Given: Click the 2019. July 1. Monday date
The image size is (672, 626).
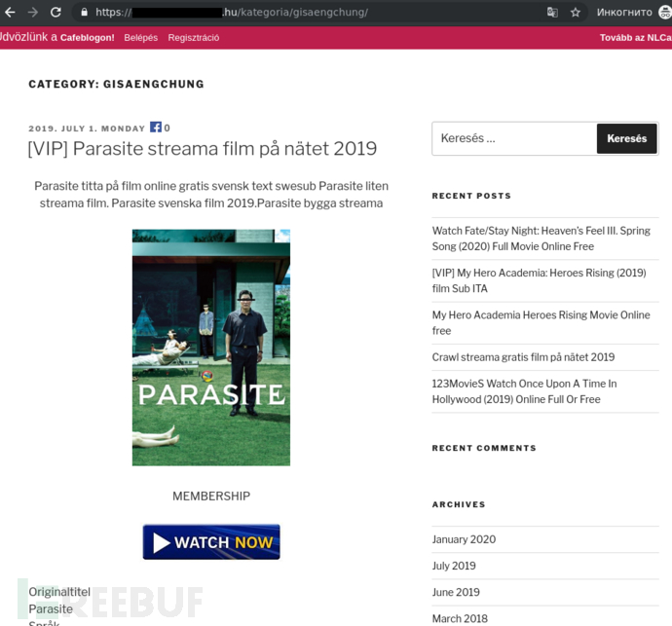Looking at the screenshot, I should point(87,129).
